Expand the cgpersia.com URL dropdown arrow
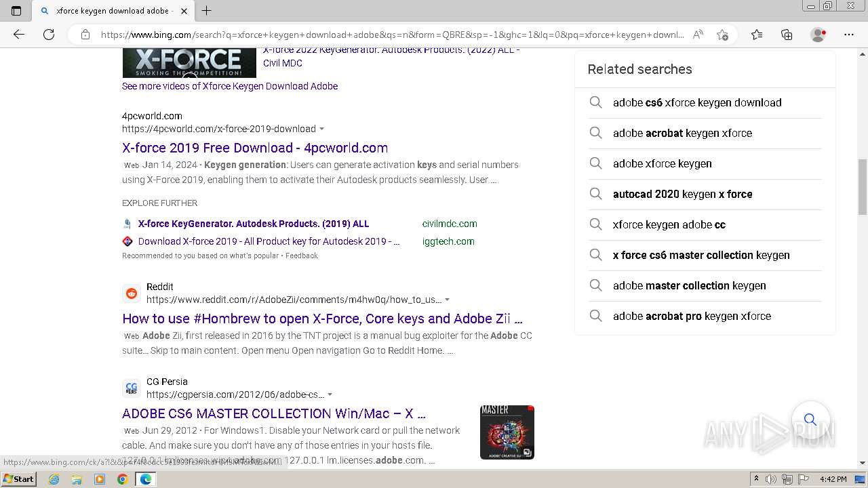 (330, 394)
